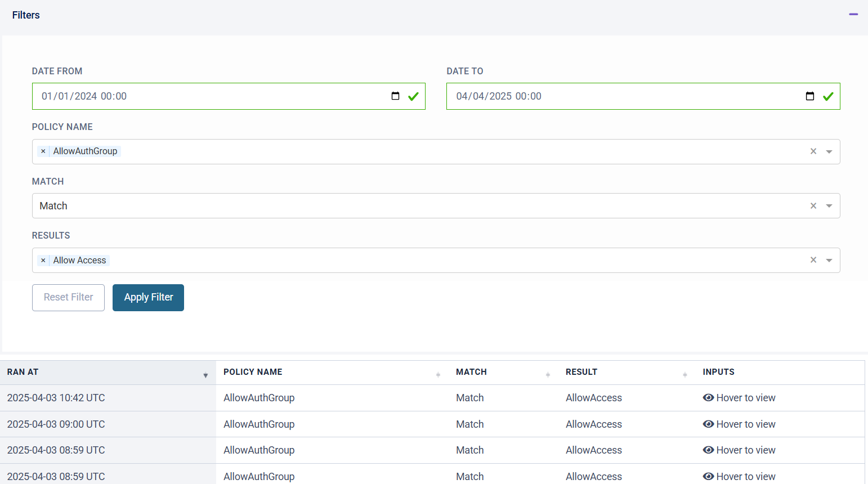Screen dimensions: 868x484
Task: Remove the AllowAuthGroup policy tag
Action: [43, 151]
